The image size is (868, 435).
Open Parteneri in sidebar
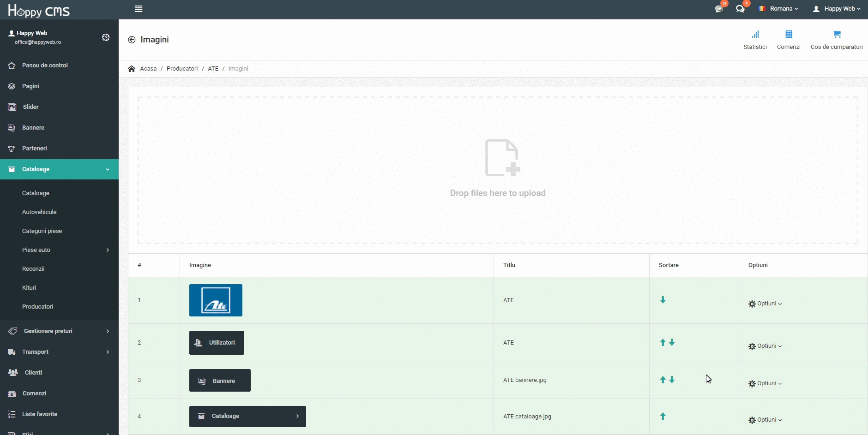59,149
